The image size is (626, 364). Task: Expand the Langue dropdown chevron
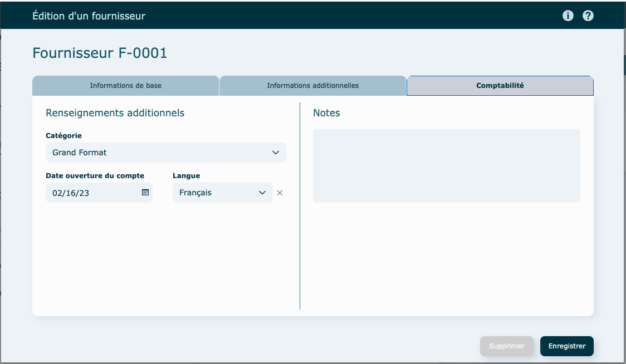[262, 193]
